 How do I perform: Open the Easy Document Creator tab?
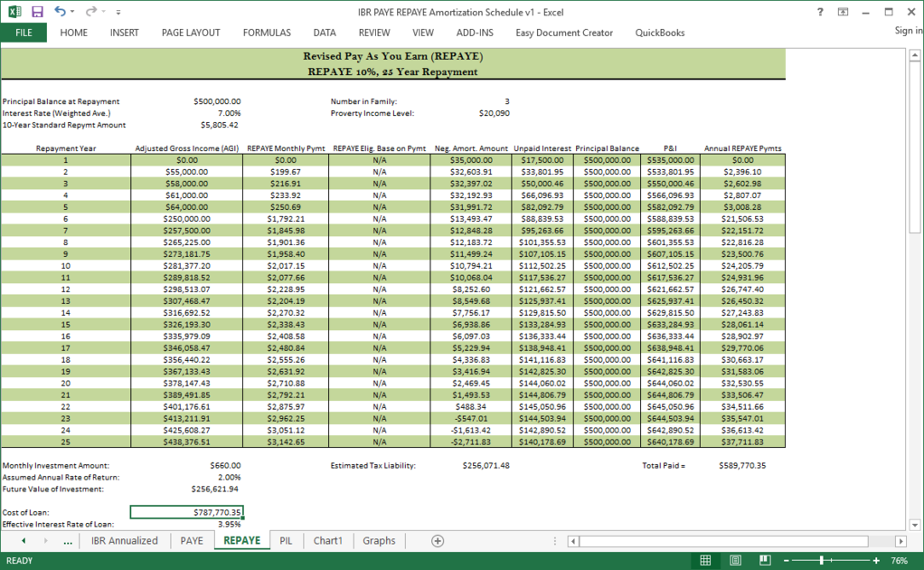[564, 33]
